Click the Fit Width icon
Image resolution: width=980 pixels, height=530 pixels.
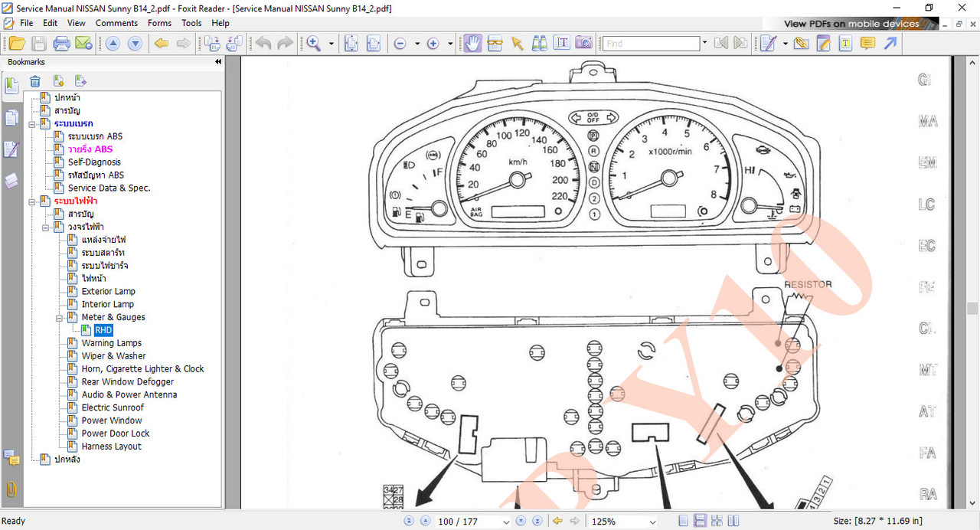[x=374, y=44]
